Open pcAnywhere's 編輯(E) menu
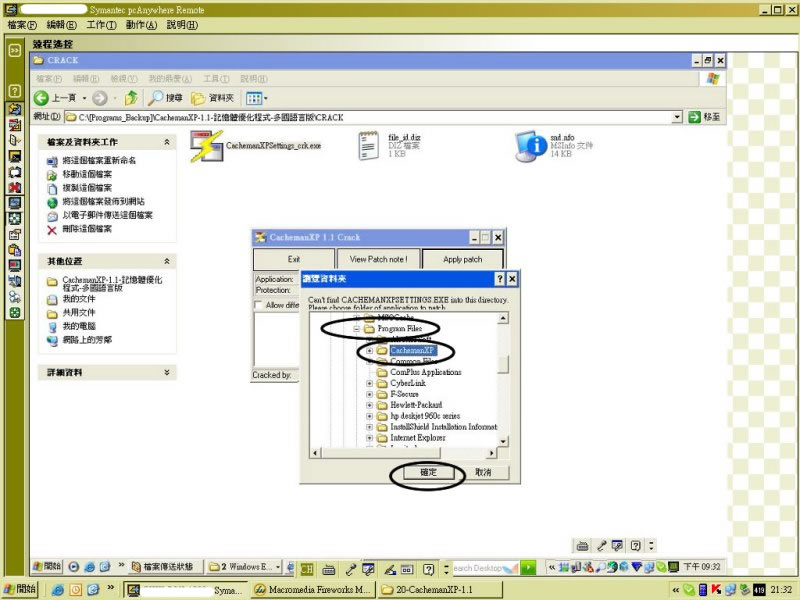This screenshot has height=600, width=800. coord(61,25)
